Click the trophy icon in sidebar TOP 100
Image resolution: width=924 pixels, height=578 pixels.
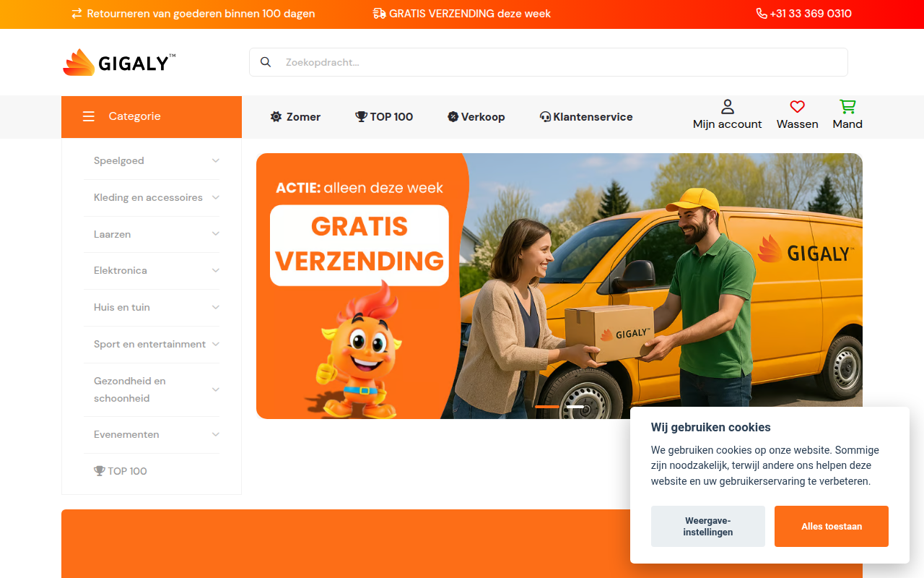[x=100, y=471]
